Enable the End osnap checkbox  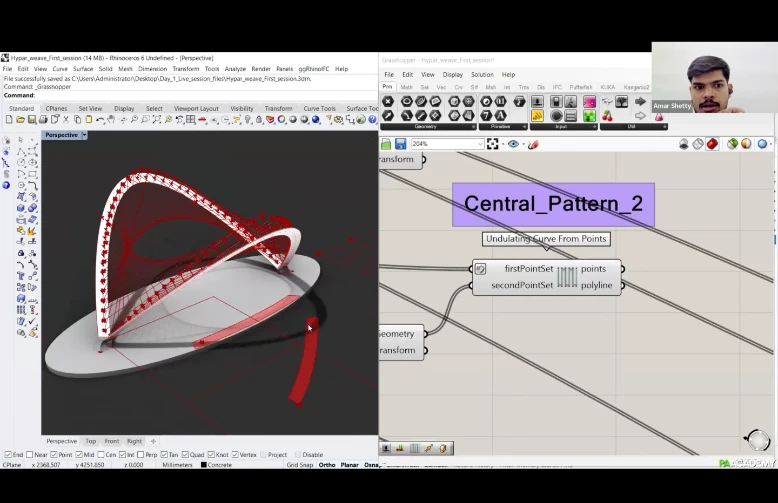click(7, 455)
